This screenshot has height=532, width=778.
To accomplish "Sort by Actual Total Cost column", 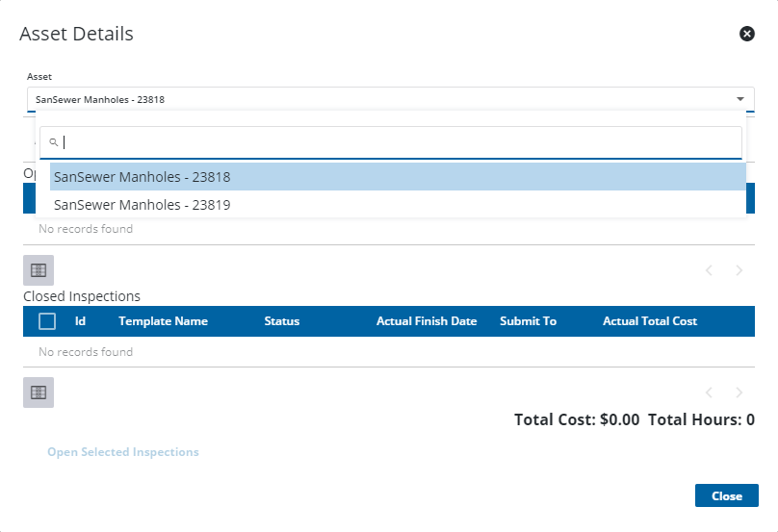I will click(650, 321).
